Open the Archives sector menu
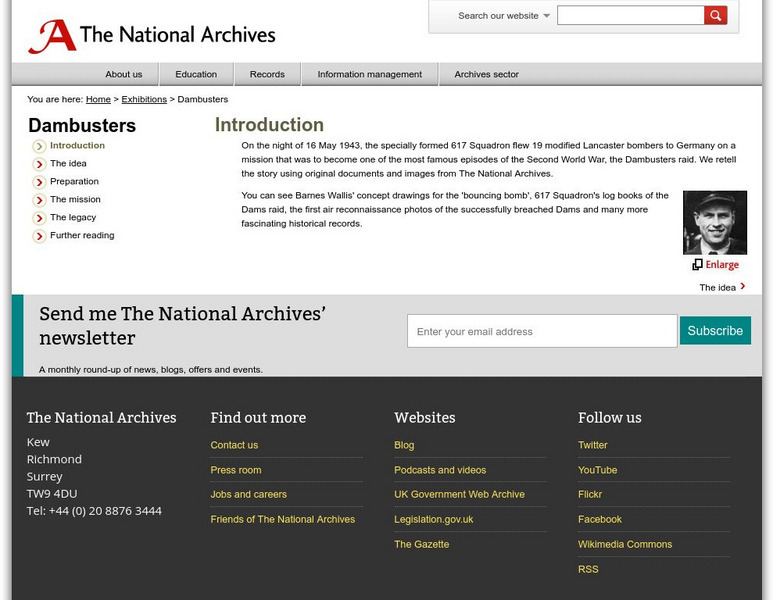 click(x=487, y=74)
